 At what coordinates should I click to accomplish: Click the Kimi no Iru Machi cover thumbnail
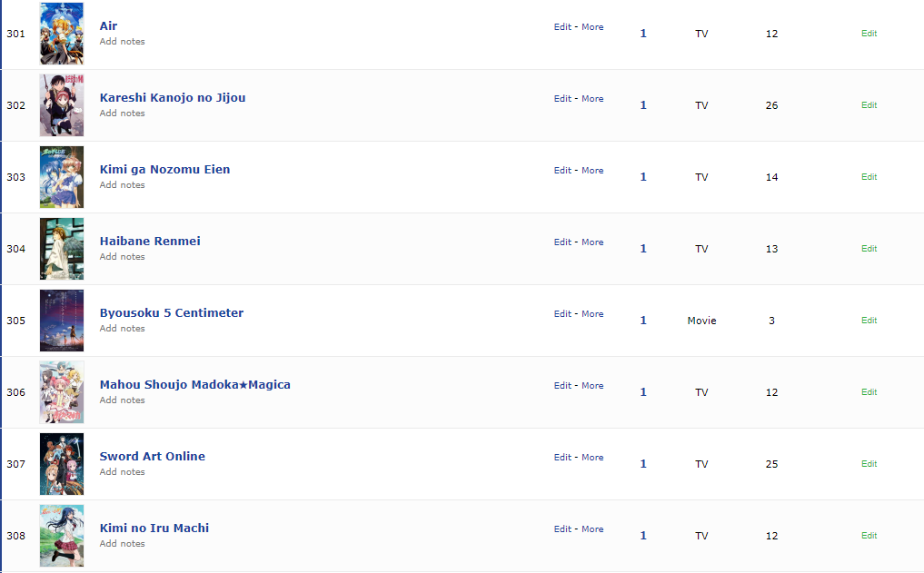coord(62,536)
